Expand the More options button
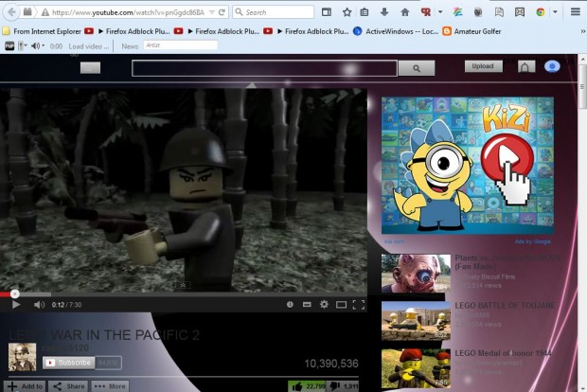The width and height of the screenshot is (587, 392). (x=109, y=386)
